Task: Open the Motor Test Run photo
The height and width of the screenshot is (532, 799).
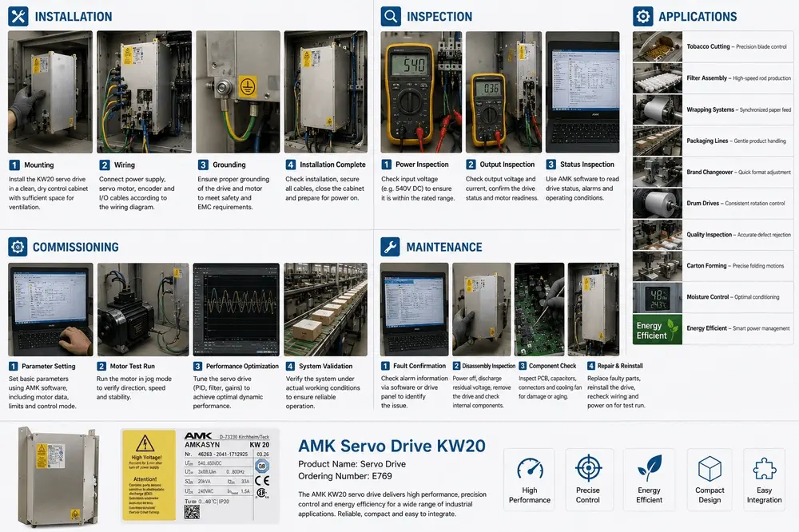Action: coord(143,309)
